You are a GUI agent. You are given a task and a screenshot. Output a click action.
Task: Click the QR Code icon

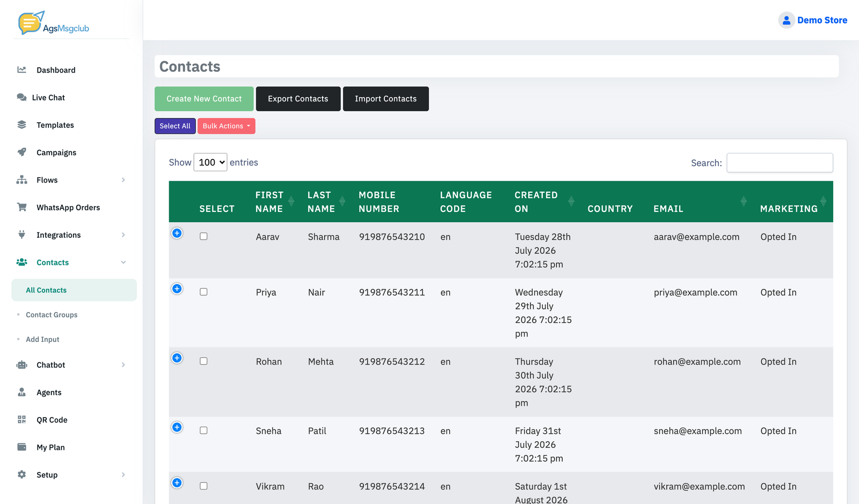click(x=21, y=419)
